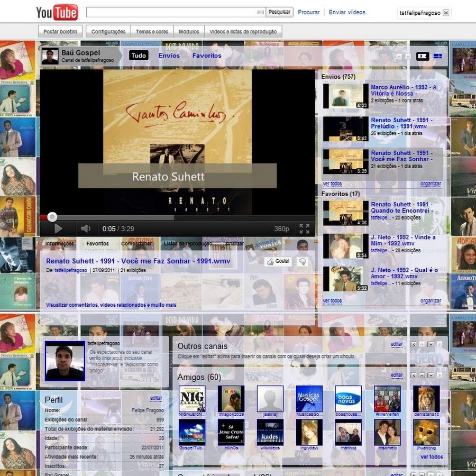The height and width of the screenshot is (476, 476).
Task: Select the Envios tab
Action: 169,56
